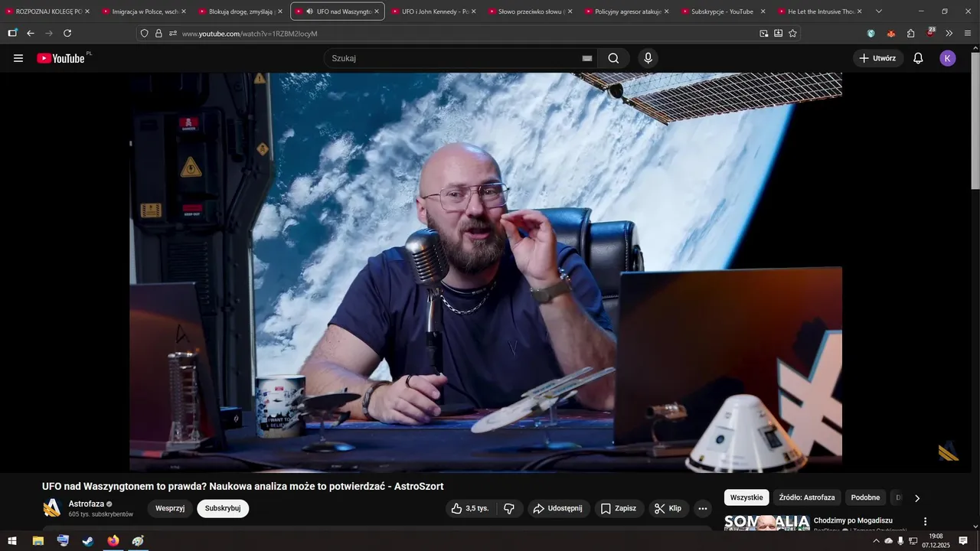Select the Wszystkie filter chip
980x551 pixels.
click(746, 497)
